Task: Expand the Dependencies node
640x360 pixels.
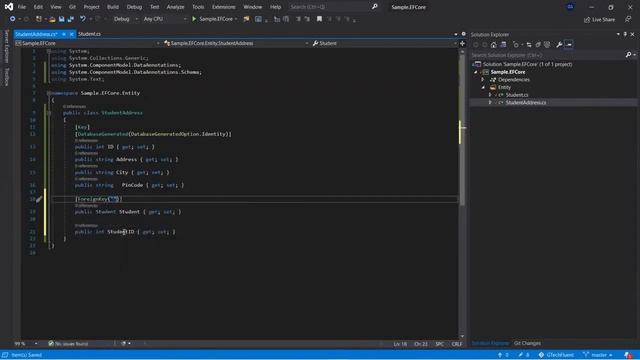Action: point(483,80)
